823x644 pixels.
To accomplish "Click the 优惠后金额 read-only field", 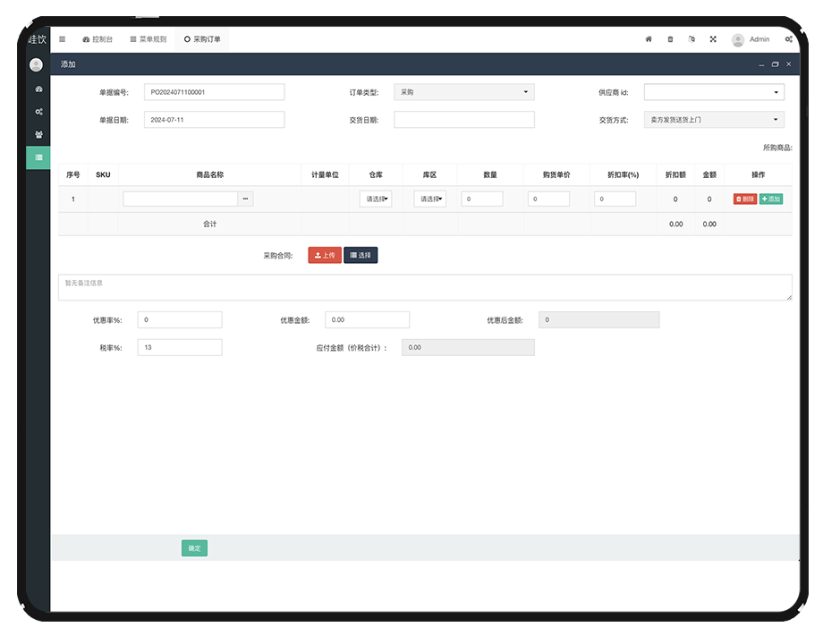I will tap(598, 319).
